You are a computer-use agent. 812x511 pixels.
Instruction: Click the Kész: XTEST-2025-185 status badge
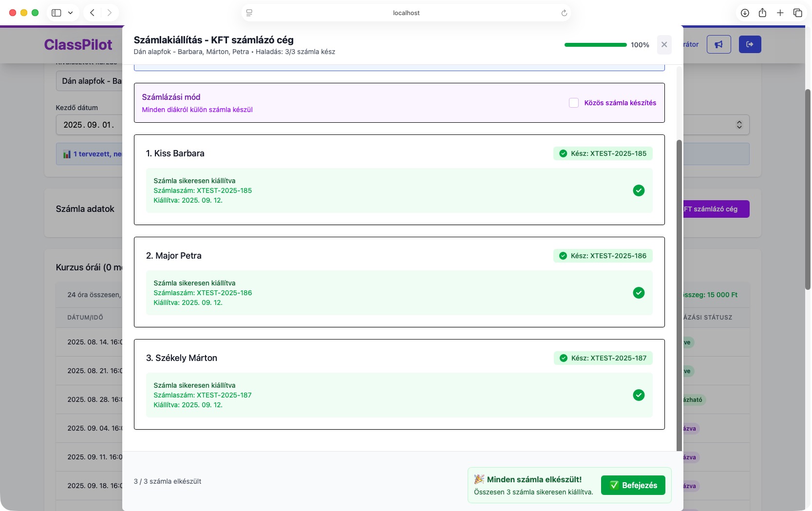click(x=603, y=153)
